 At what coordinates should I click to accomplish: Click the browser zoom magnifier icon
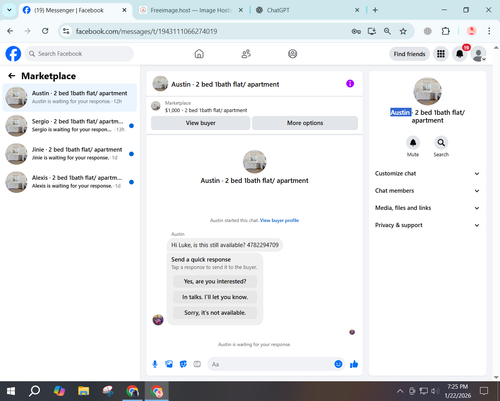tap(387, 31)
